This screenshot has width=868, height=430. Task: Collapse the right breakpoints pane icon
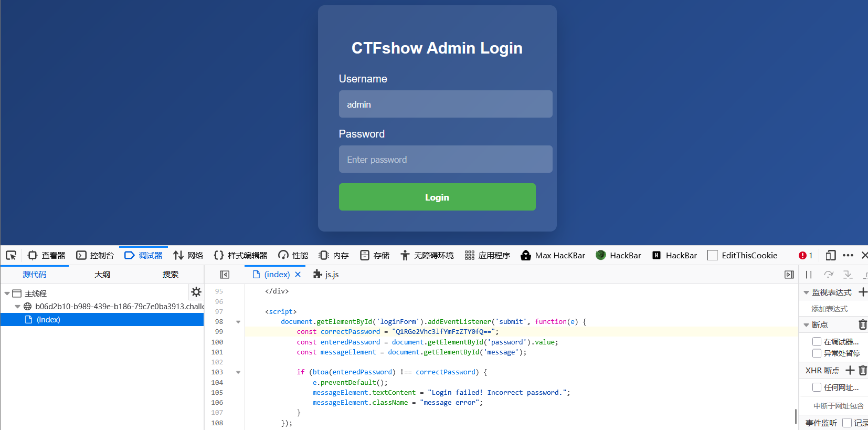(x=789, y=275)
